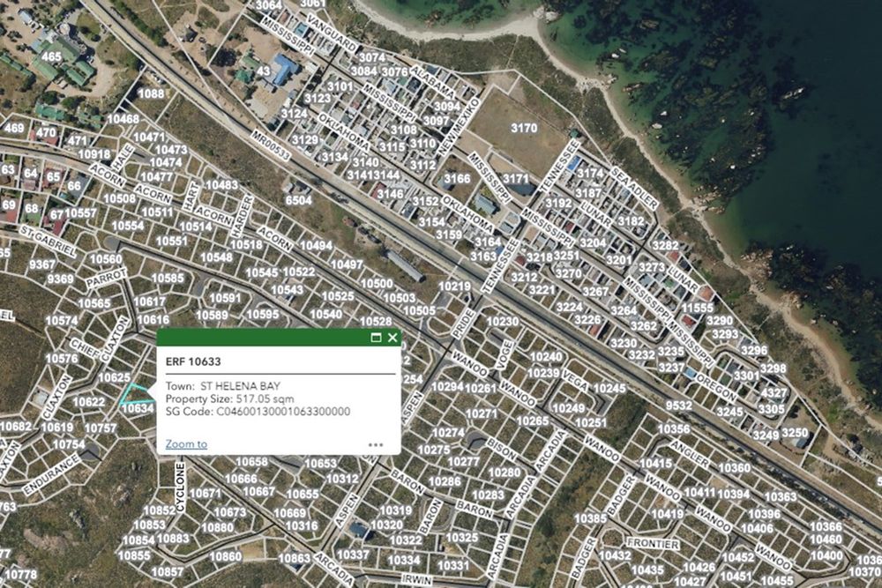Click the ST GABRIEL street label
The image size is (882, 588).
[48, 242]
